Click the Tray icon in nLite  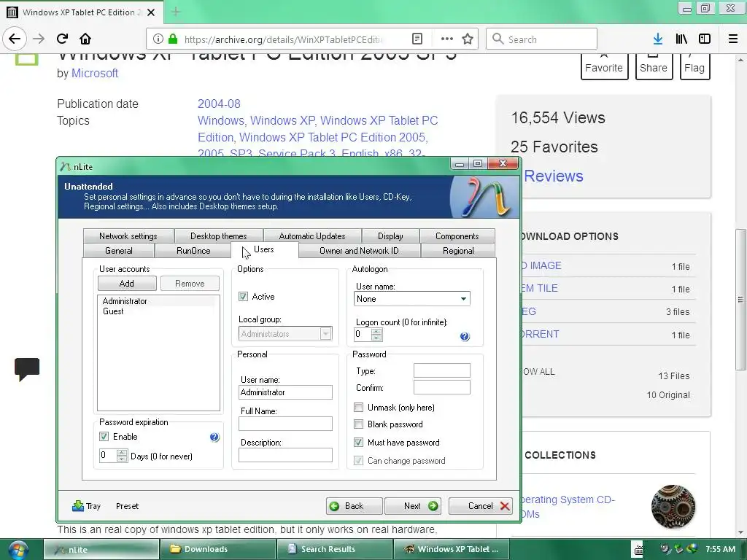click(77, 506)
